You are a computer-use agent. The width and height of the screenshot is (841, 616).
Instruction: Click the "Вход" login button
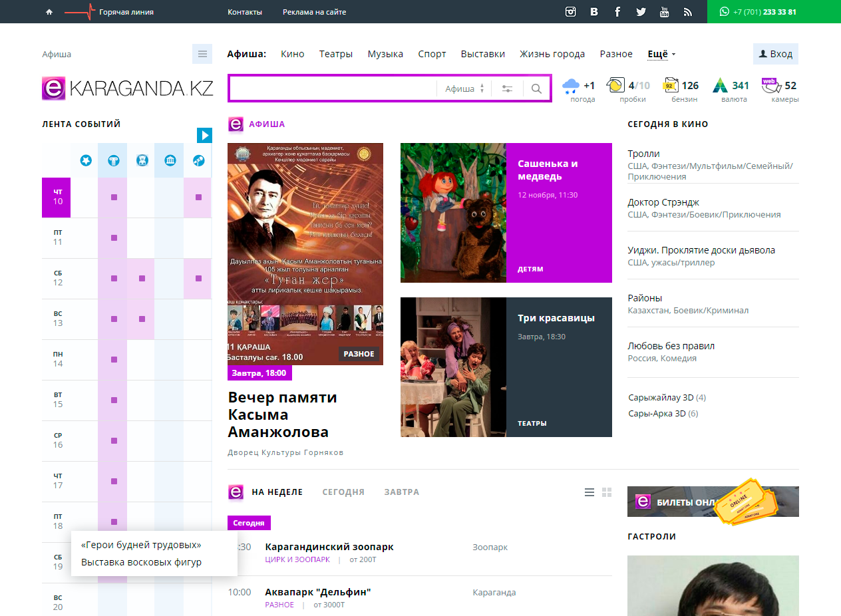point(776,54)
